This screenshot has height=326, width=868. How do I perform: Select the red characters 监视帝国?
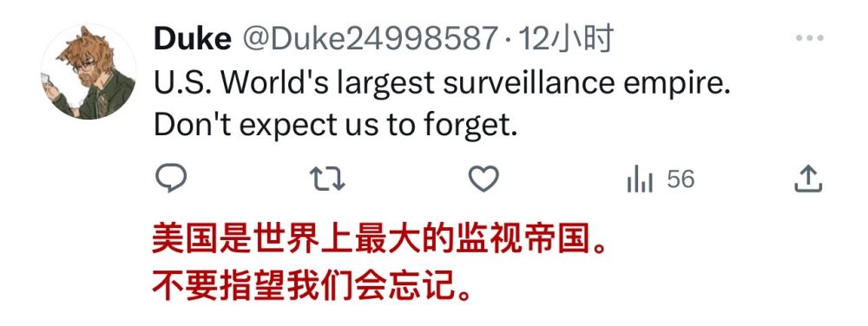(x=521, y=241)
